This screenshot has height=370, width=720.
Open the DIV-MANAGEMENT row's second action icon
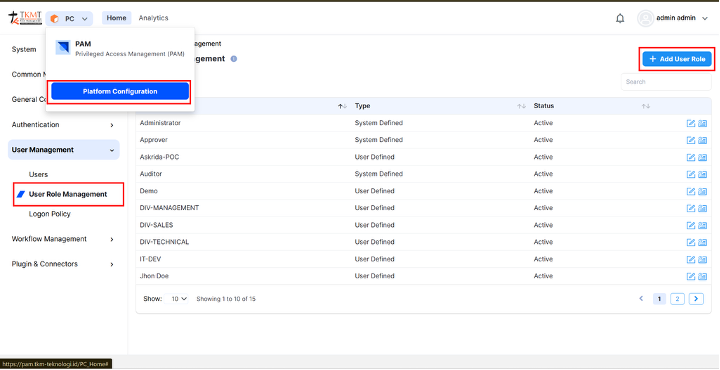(x=702, y=208)
